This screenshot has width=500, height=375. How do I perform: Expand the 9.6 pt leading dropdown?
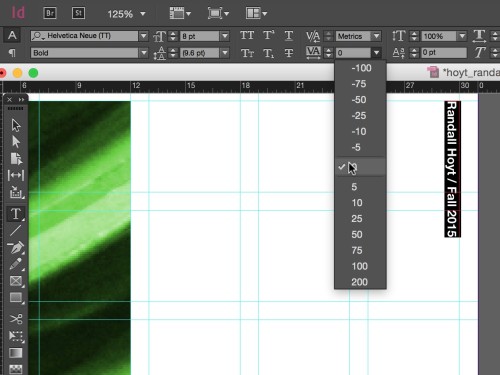pyautogui.click(x=225, y=53)
